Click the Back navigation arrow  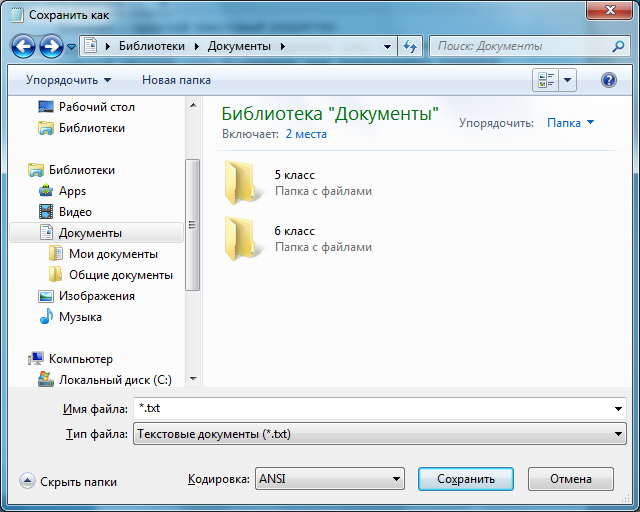[x=23, y=46]
